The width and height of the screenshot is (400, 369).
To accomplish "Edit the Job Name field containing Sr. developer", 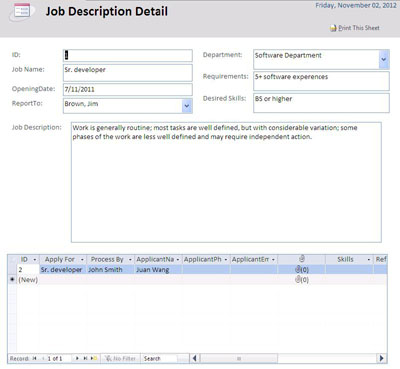I will point(128,73).
